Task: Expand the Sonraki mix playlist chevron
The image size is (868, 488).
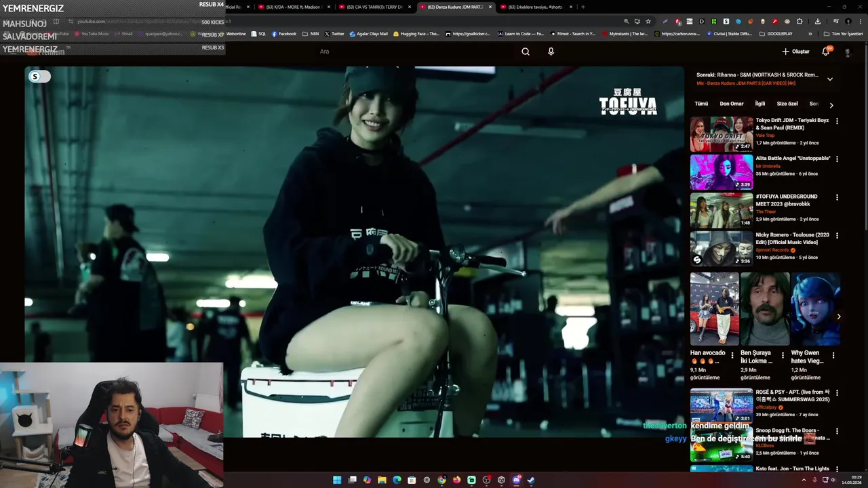Action: click(x=829, y=79)
